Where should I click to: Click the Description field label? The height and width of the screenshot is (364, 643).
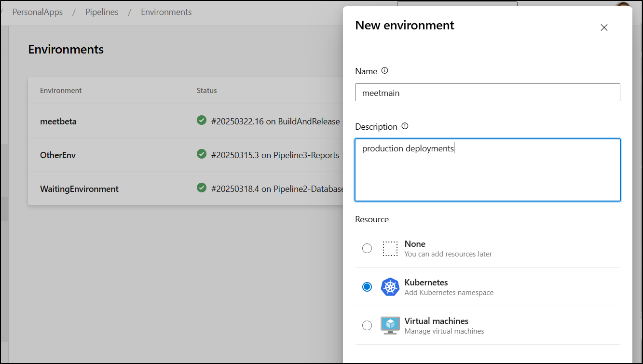pyautogui.click(x=376, y=127)
